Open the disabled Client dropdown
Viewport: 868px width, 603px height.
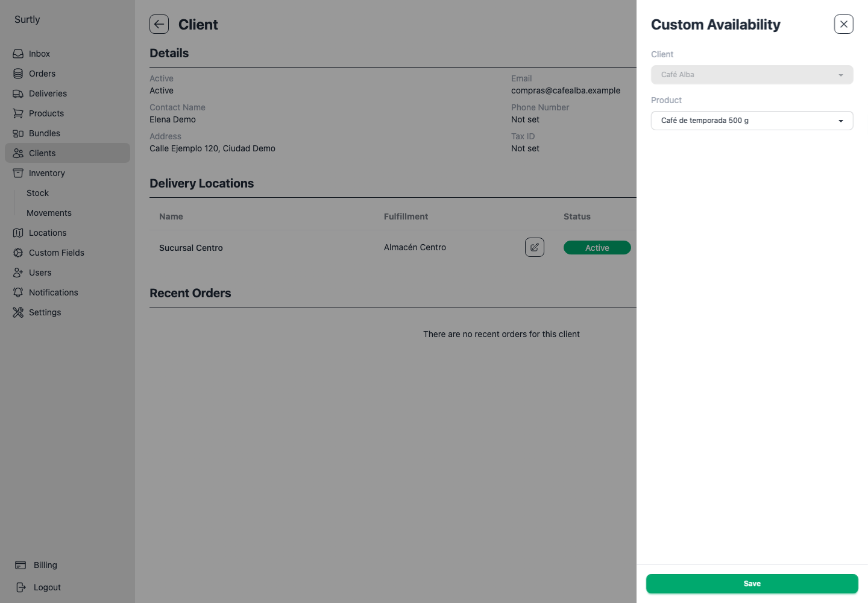pos(752,75)
